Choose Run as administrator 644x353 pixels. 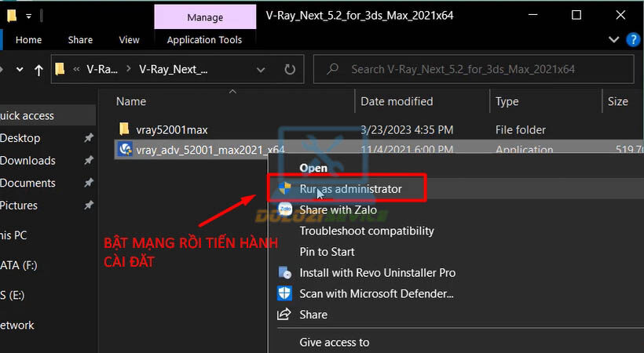point(351,189)
